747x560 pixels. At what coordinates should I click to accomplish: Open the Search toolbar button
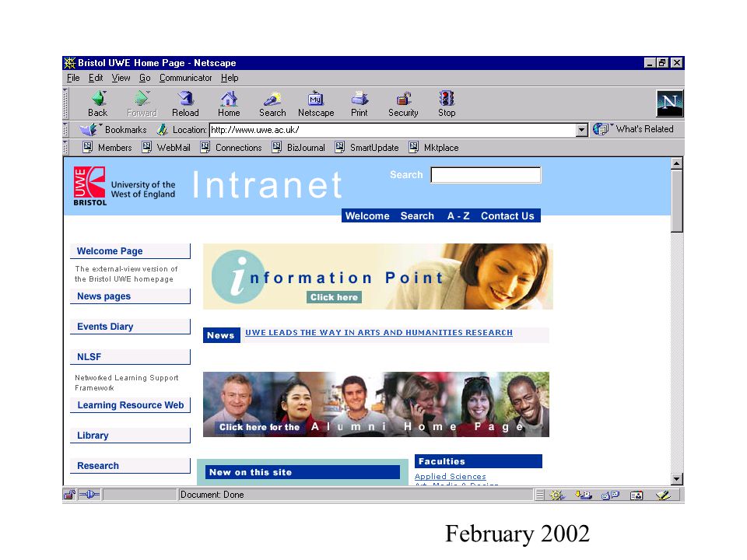click(x=272, y=103)
